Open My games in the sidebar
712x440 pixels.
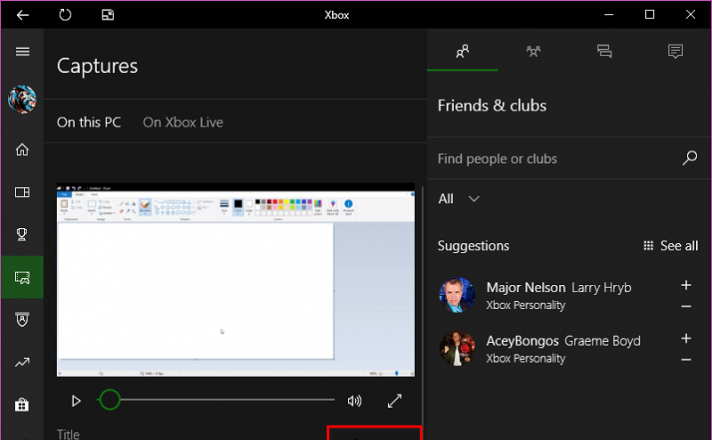coord(22,192)
